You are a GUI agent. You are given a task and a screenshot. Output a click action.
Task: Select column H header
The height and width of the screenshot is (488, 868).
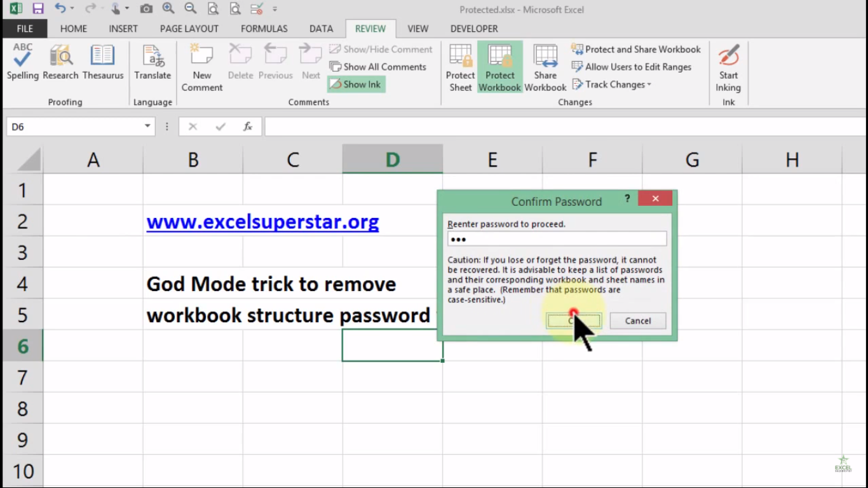click(792, 159)
